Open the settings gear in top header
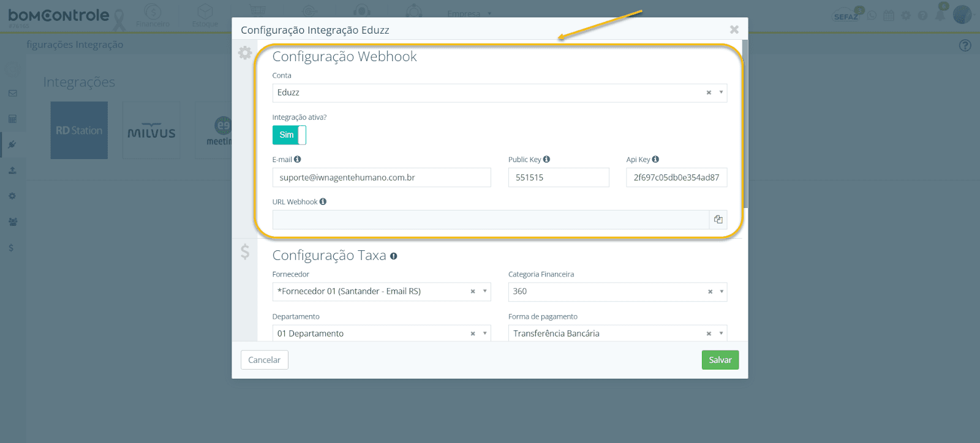Viewport: 980px width, 443px height. [906, 15]
